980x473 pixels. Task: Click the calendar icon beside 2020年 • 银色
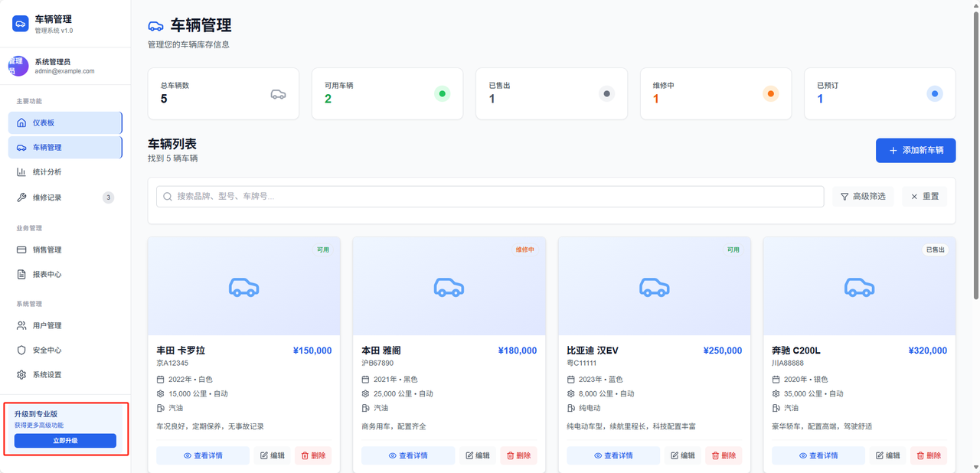click(x=776, y=380)
